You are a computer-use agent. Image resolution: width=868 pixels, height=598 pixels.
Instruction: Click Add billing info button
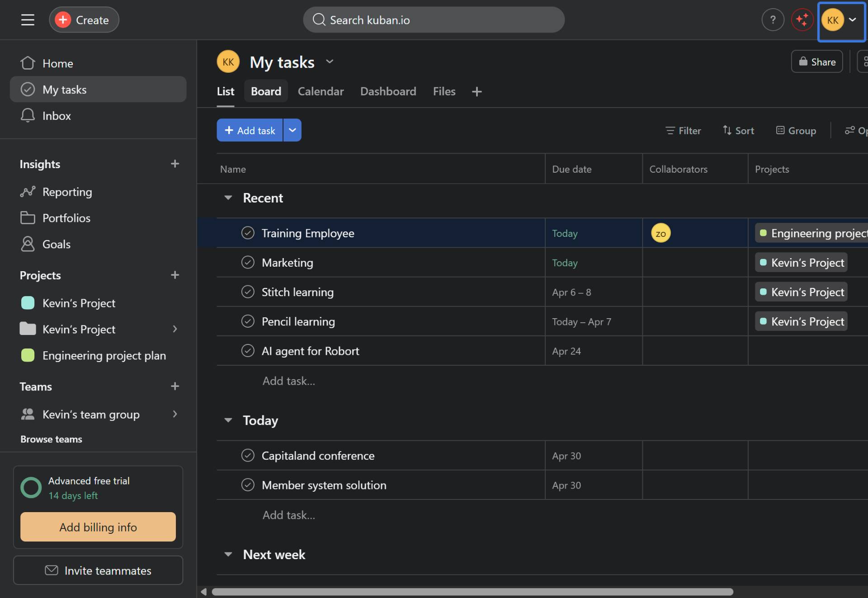[98, 527]
